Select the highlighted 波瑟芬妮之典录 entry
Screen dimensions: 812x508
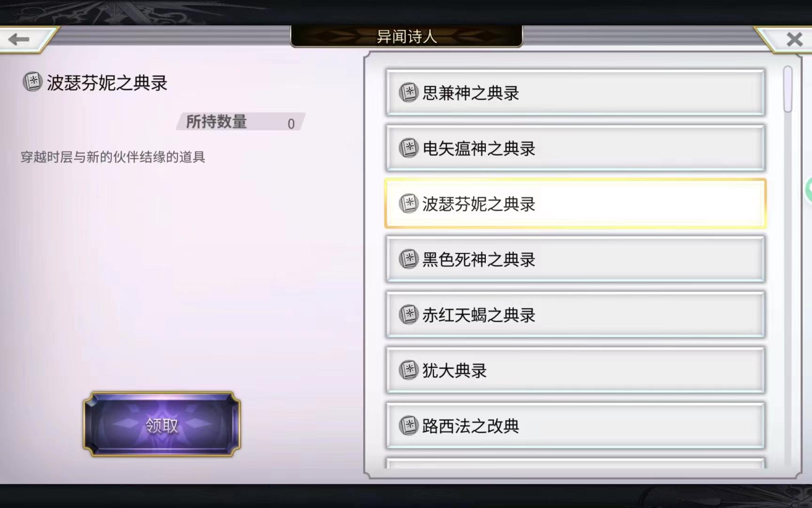point(576,204)
